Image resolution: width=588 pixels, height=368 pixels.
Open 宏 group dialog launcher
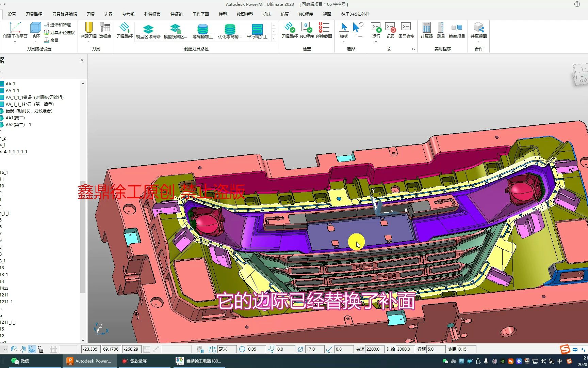click(x=413, y=49)
